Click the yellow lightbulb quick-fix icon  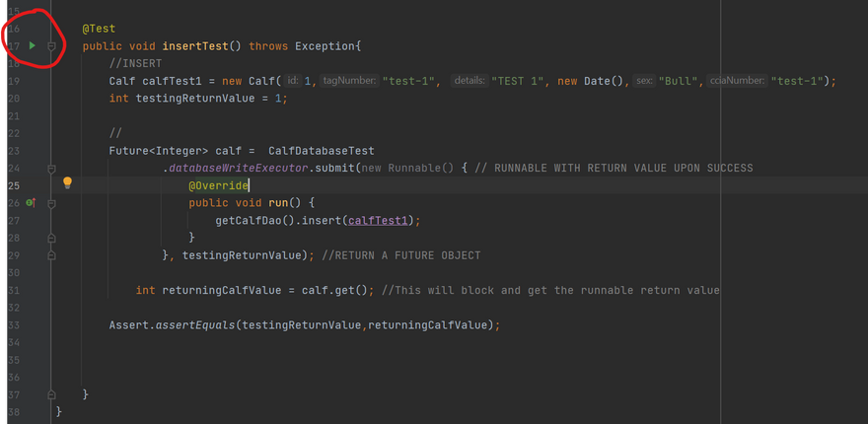[x=68, y=182]
